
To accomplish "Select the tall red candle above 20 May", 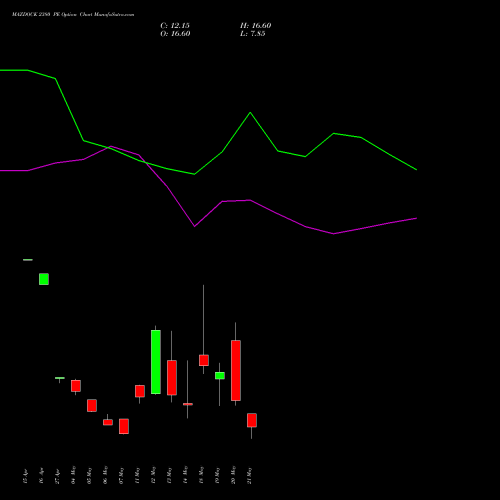I will click(x=236, y=370).
